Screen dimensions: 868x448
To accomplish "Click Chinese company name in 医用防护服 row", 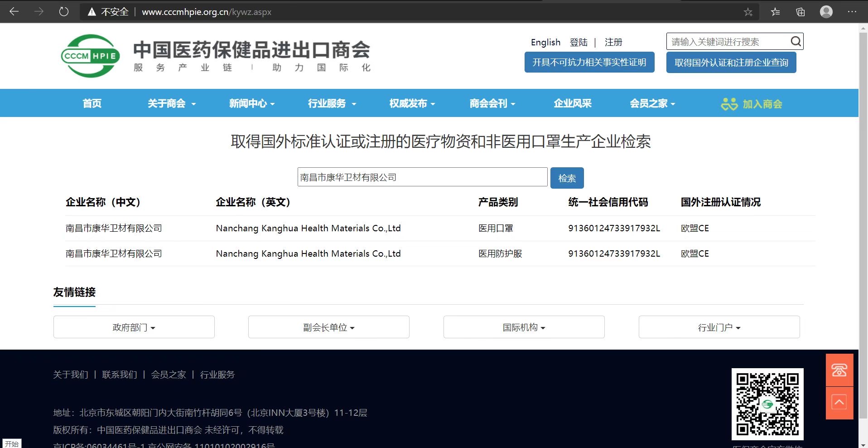I will [x=114, y=253].
